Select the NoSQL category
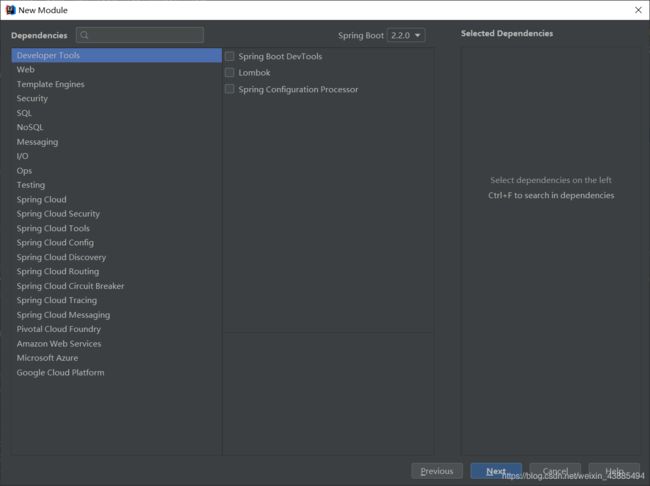Screen dimensions: 650x486 click(116, 127)
